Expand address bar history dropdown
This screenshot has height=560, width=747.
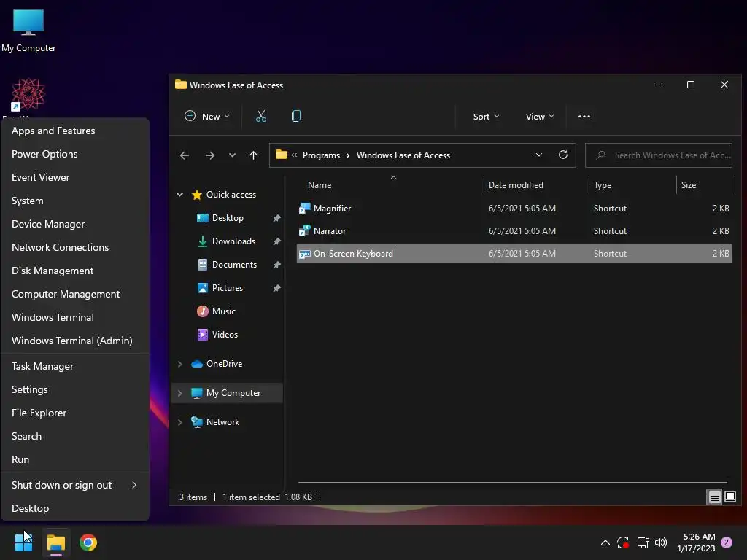(539, 155)
